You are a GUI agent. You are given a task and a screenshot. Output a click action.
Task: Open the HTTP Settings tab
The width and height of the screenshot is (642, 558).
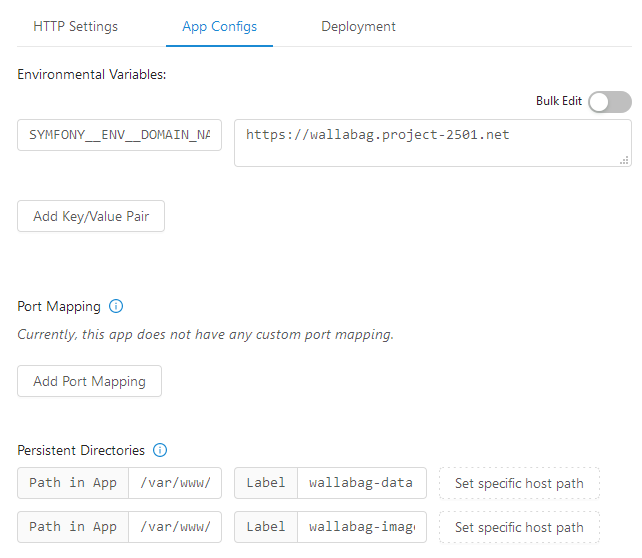click(75, 26)
